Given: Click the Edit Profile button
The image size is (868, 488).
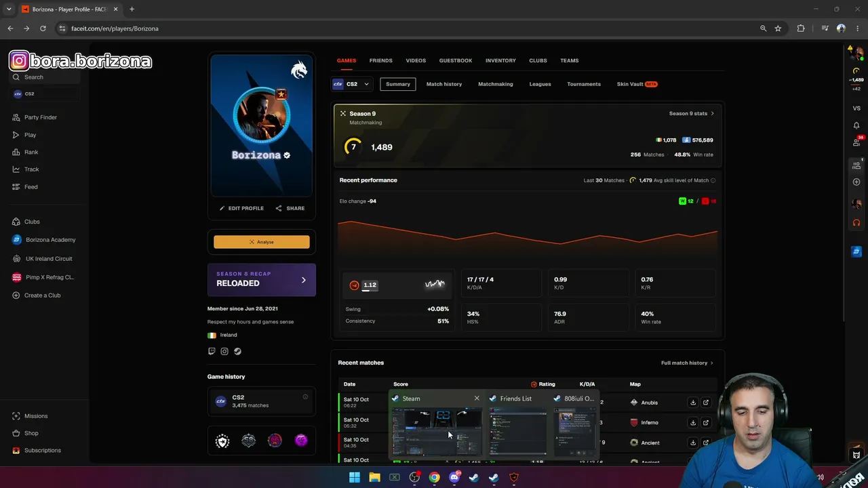Looking at the screenshot, I should 241,208.
